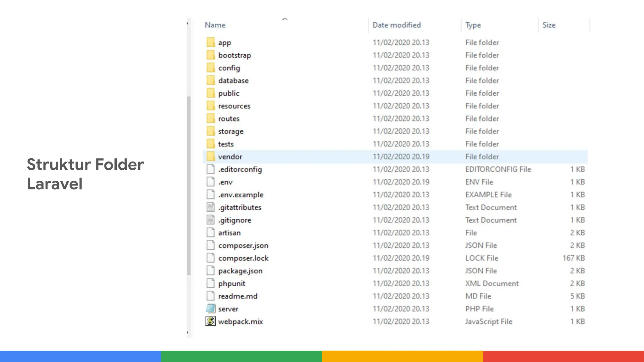The height and width of the screenshot is (362, 644).
Task: Click the 'XML Document' type of phpunit
Action: click(x=492, y=283)
